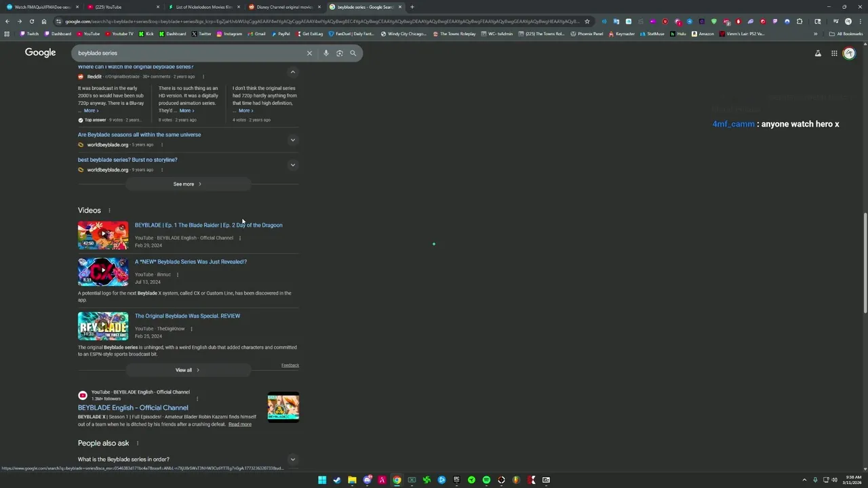The image size is (868, 488).
Task: Open options for TheDigiKnow video result
Action: click(x=191, y=329)
